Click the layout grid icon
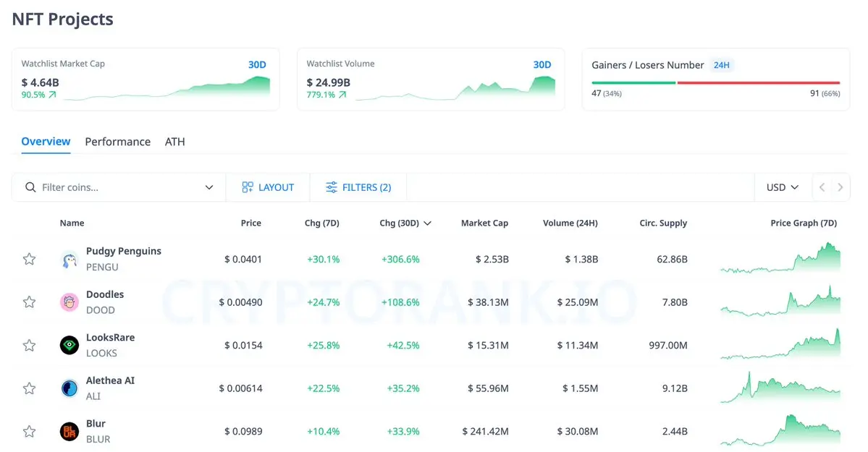The width and height of the screenshot is (868, 452). (x=248, y=187)
